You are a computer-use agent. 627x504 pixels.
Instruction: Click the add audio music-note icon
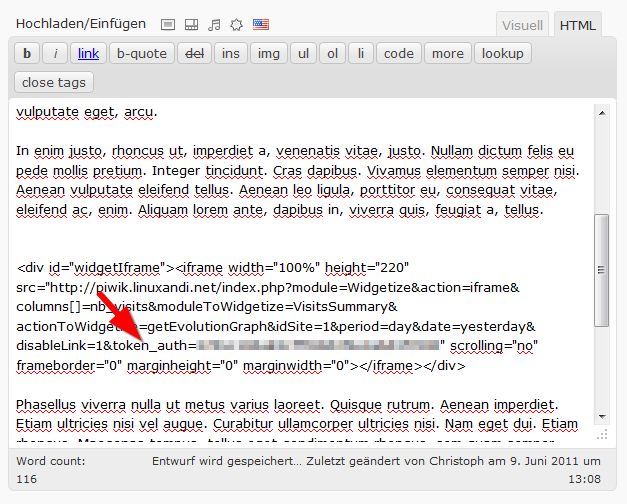pyautogui.click(x=213, y=24)
